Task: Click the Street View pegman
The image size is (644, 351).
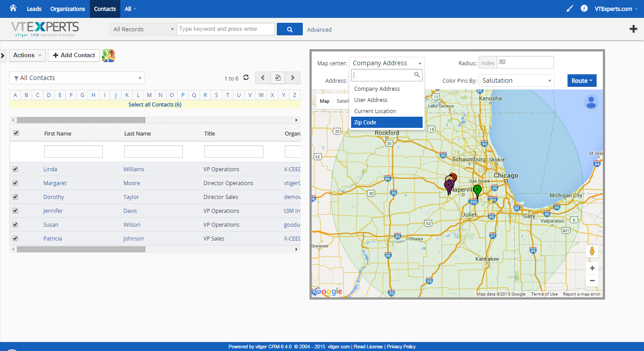Action: (592, 251)
